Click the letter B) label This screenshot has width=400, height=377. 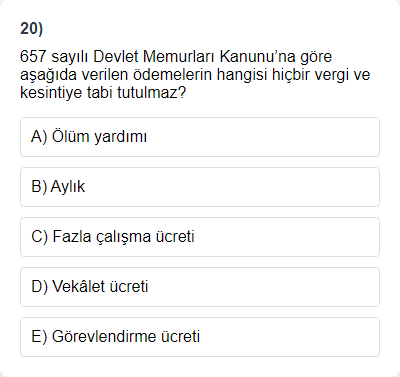pyautogui.click(x=39, y=187)
